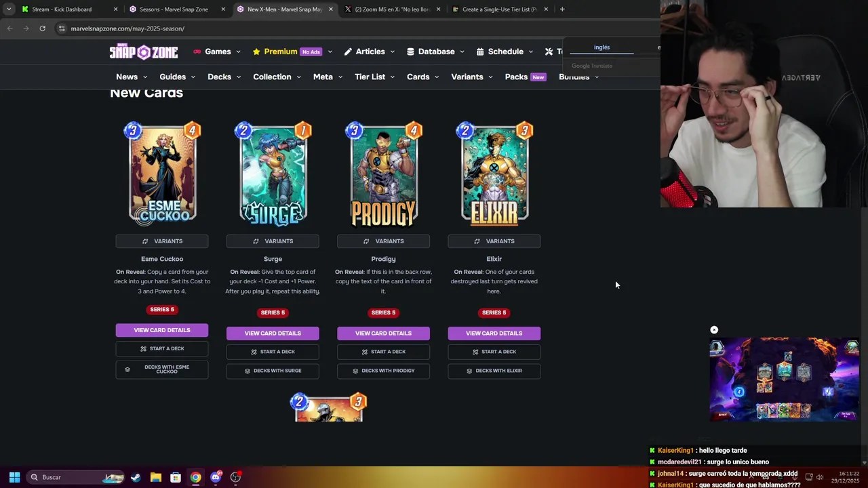This screenshot has width=868, height=488.
Task: Click the Elixir card image
Action: coord(494,174)
